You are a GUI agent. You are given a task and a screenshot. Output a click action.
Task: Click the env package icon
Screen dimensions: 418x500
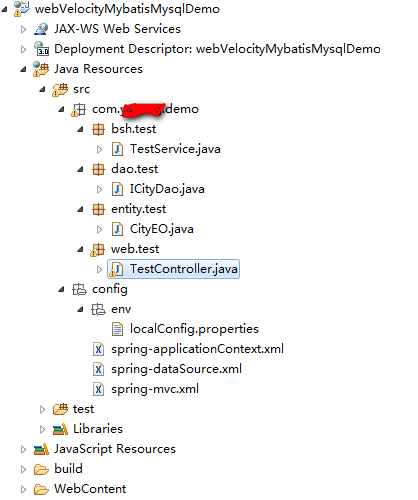click(x=98, y=309)
